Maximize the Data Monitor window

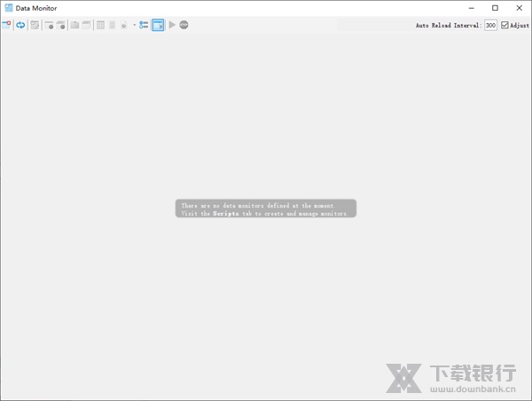tap(495, 8)
